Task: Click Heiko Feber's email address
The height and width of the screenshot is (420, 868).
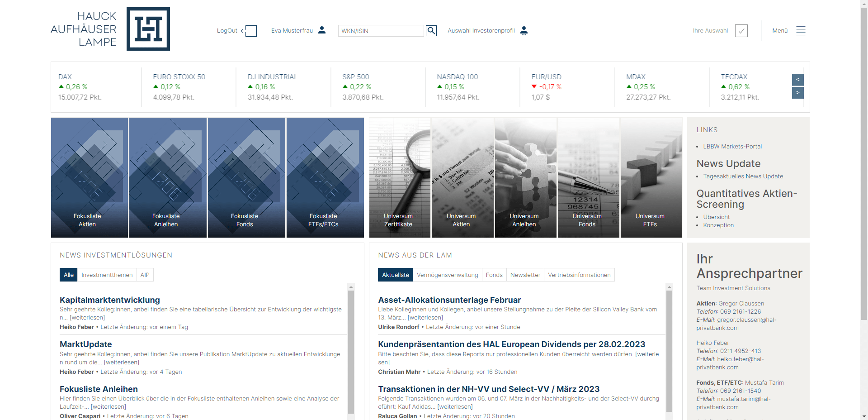Action: tap(731, 363)
